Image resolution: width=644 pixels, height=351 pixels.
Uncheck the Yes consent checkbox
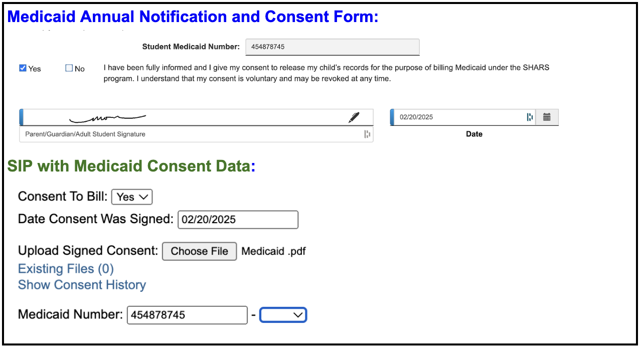click(22, 68)
